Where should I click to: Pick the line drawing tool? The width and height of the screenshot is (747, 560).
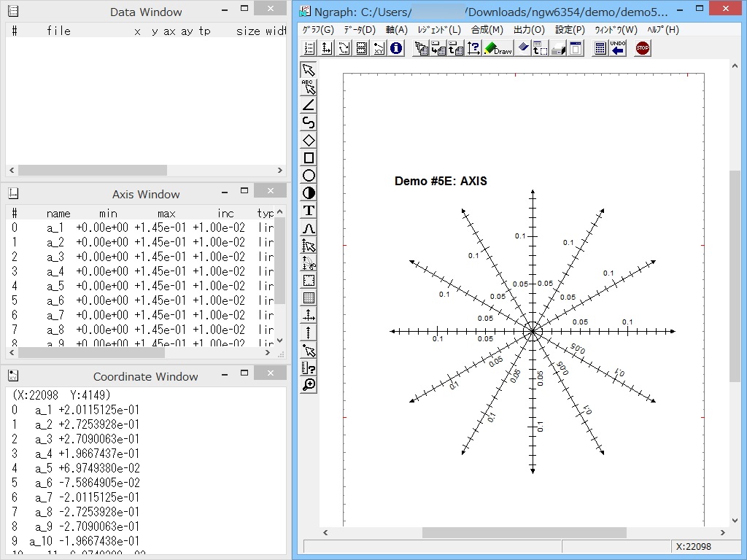[x=307, y=105]
